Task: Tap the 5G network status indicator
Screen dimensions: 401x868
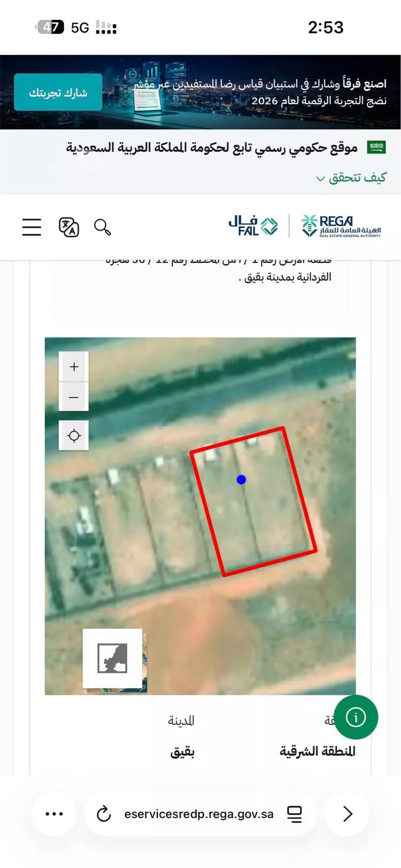Action: click(x=80, y=28)
